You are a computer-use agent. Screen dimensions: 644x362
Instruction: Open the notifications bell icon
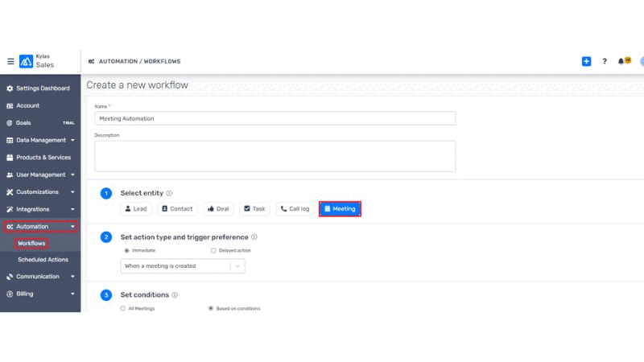[621, 61]
